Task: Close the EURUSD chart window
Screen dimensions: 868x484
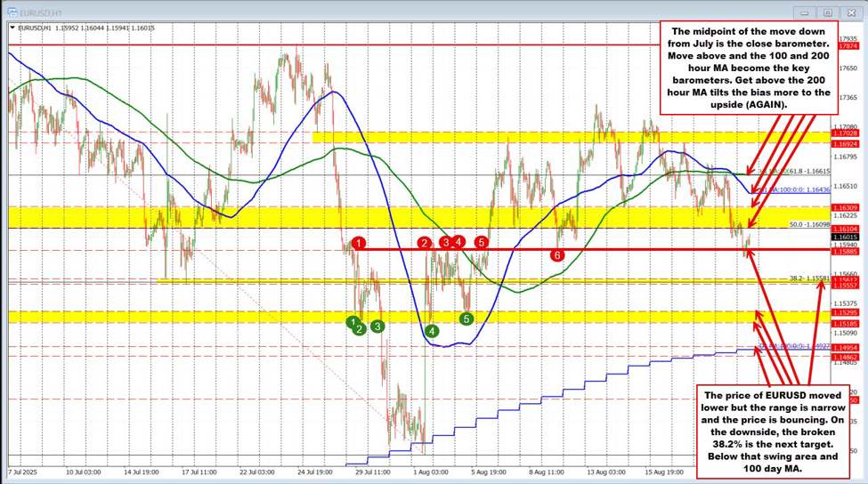Action: pos(851,12)
